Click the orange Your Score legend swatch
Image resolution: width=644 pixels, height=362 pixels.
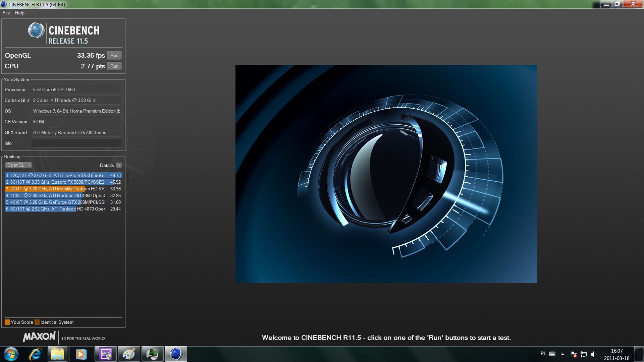7,322
